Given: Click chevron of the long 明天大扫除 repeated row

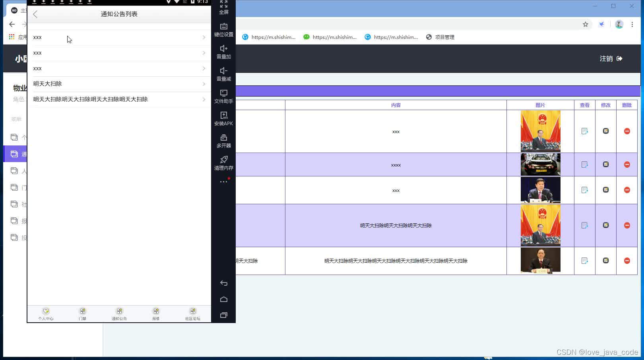Looking at the screenshot, I should [x=204, y=99].
